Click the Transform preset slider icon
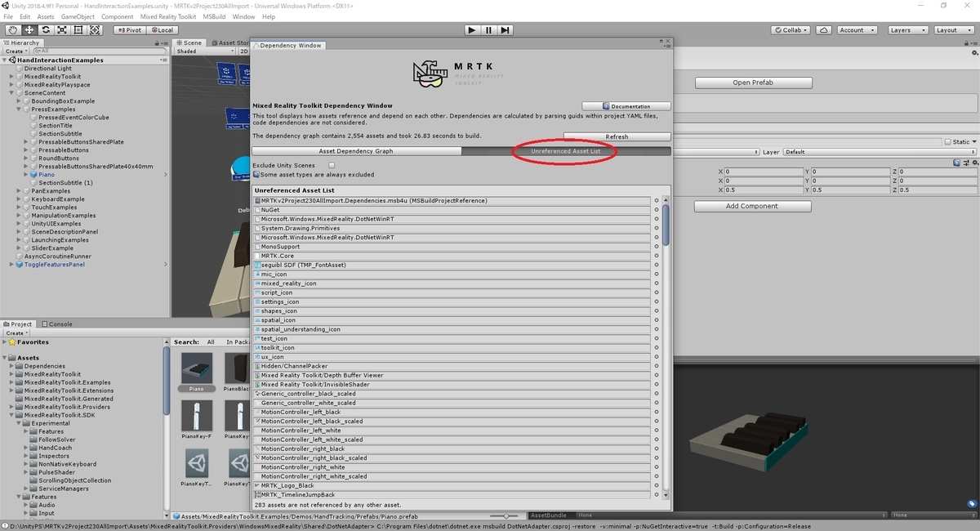Viewport: 980px width, 531px height. click(965, 162)
